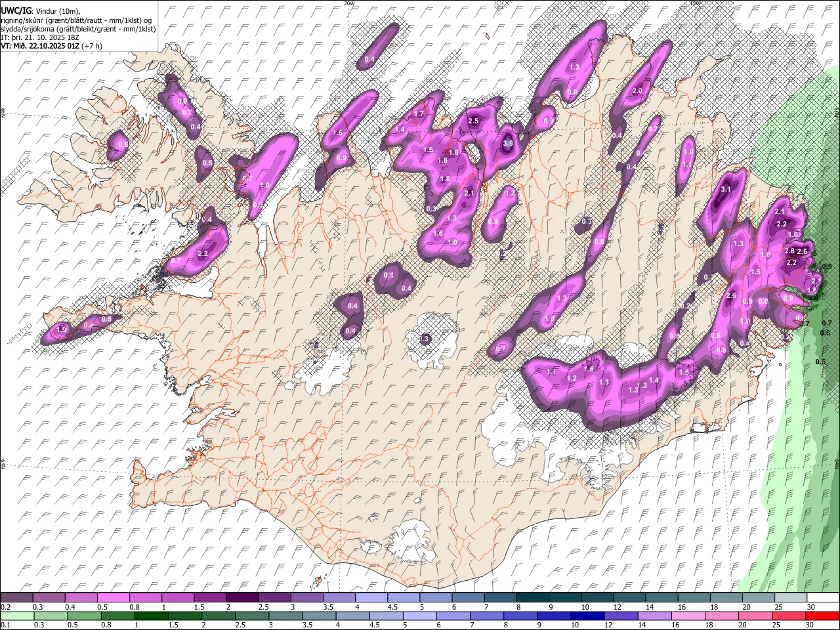
Task: Click the upper legend swatch between 0.2 and 0.3
Action: (x=16, y=598)
